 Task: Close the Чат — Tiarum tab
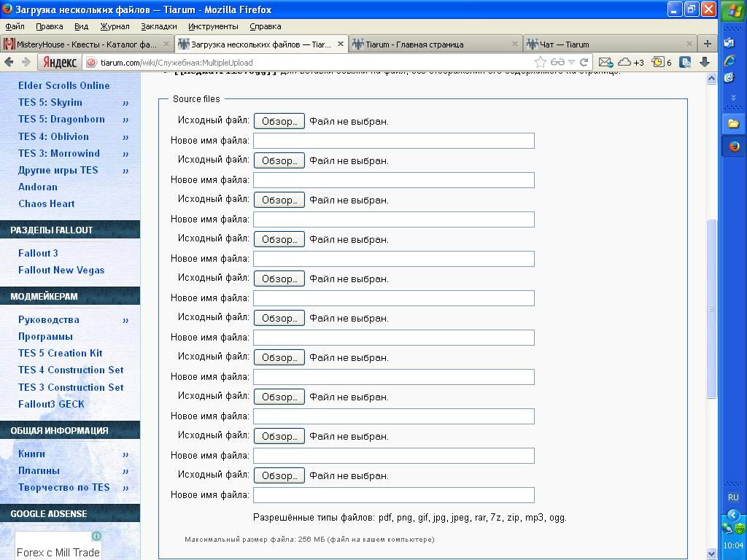click(x=689, y=44)
